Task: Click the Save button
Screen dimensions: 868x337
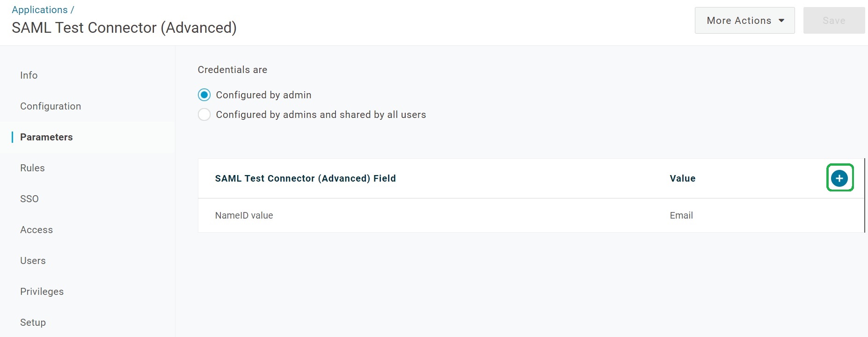Action: pyautogui.click(x=833, y=21)
